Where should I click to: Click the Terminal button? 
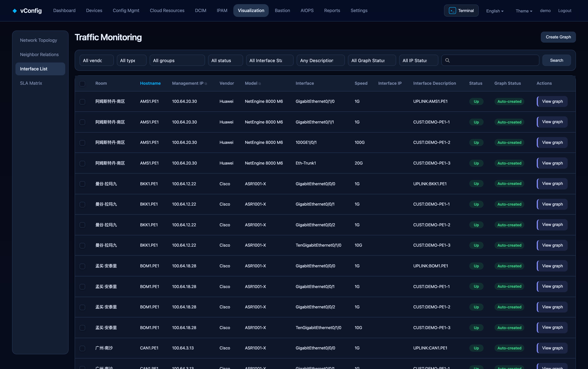(461, 11)
